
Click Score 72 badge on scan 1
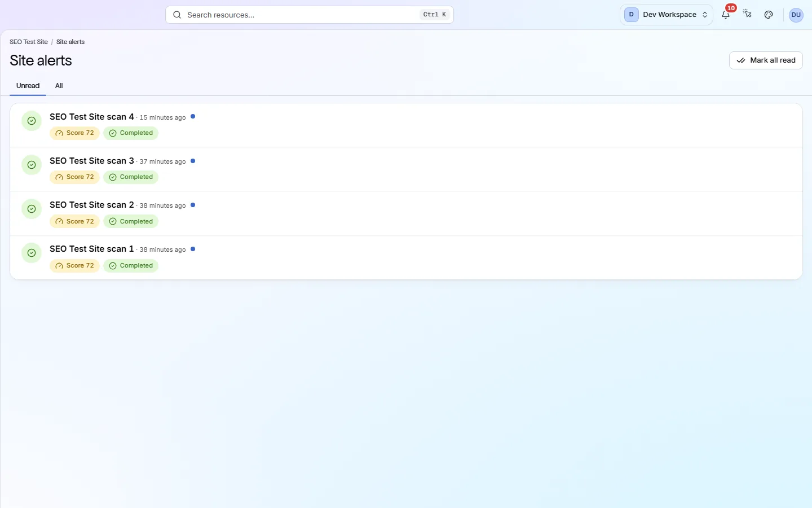point(74,265)
